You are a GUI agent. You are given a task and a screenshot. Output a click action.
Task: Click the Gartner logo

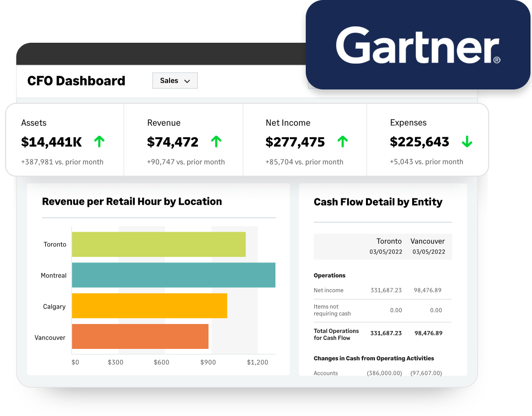(x=418, y=46)
